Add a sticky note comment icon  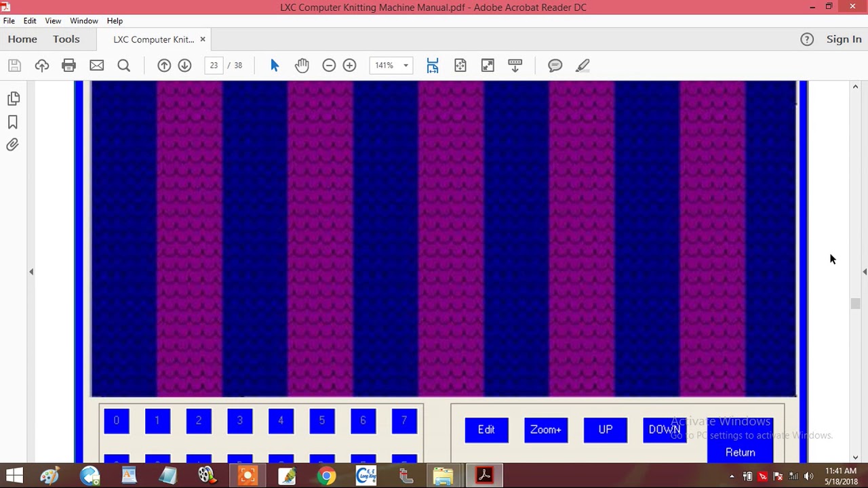(x=555, y=66)
